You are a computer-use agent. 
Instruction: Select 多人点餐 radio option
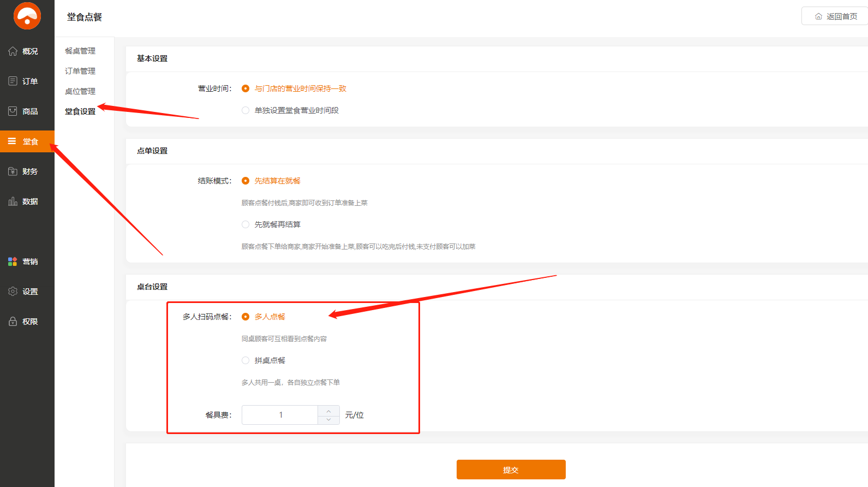(246, 317)
